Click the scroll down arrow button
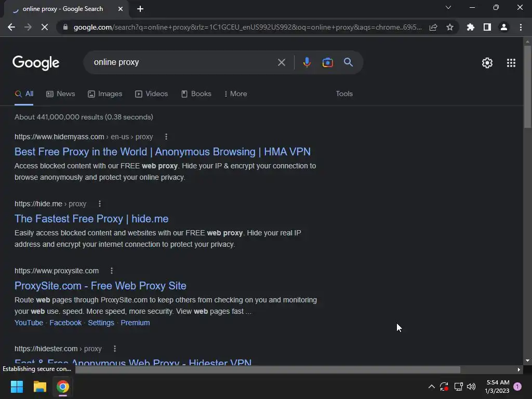 (527, 361)
